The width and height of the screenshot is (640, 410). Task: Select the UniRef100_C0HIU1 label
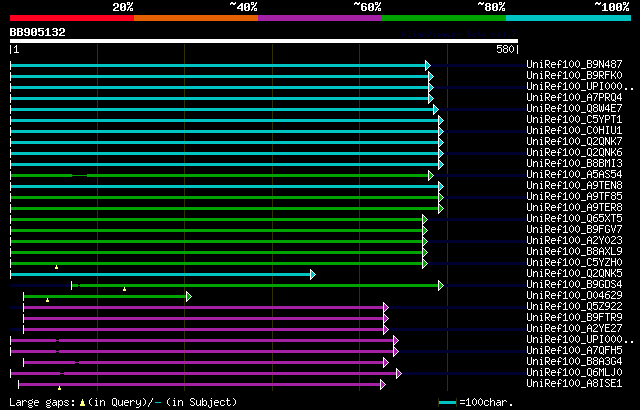coord(574,131)
